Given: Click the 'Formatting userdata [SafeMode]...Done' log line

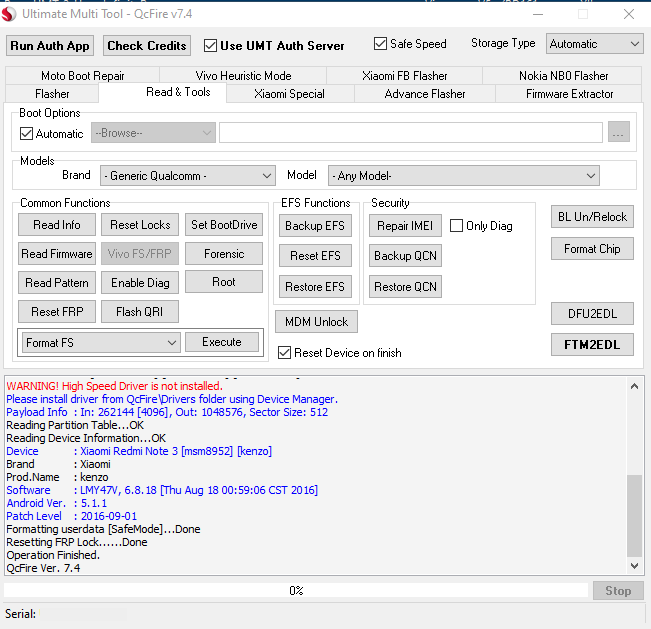Looking at the screenshot, I should [x=103, y=529].
